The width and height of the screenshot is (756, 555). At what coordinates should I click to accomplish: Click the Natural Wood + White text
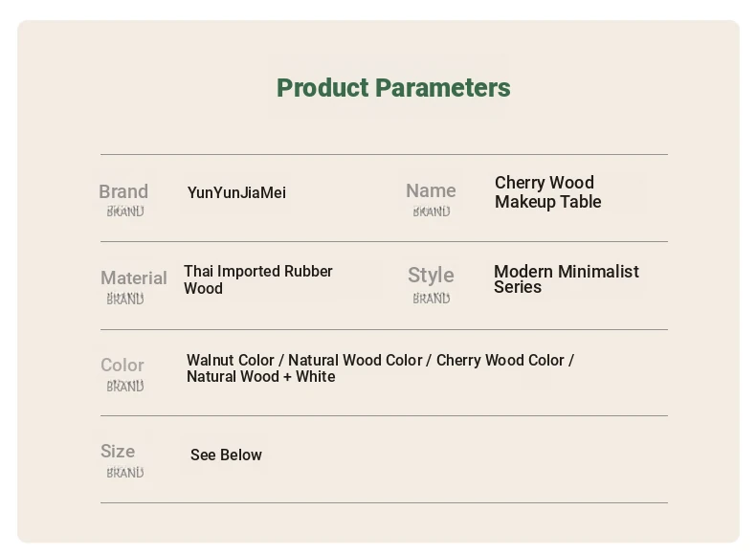pos(261,377)
